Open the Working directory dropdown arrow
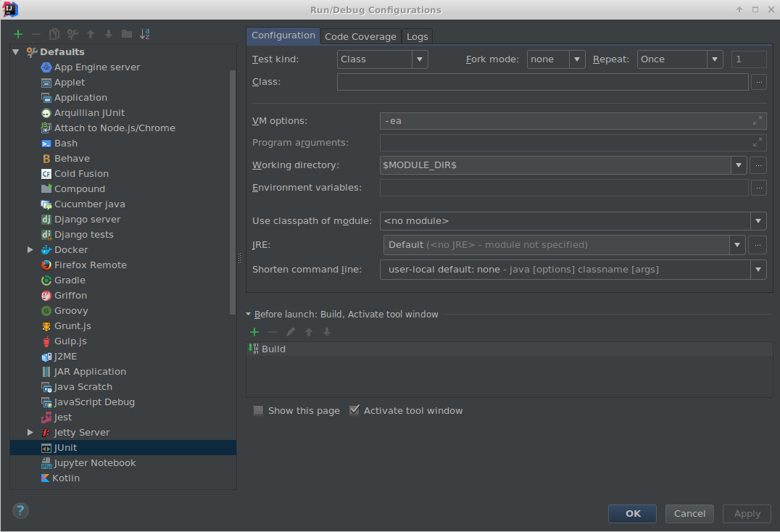The height and width of the screenshot is (532, 780). click(x=739, y=165)
